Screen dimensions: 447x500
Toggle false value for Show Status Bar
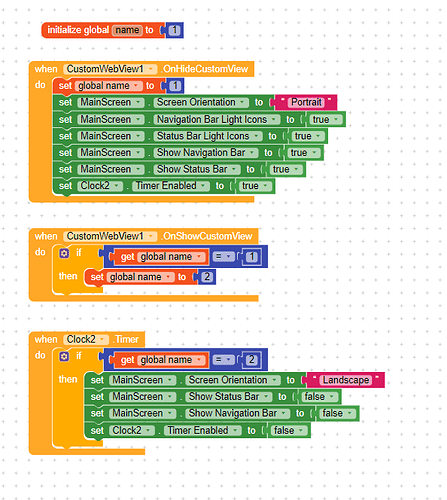[319, 397]
